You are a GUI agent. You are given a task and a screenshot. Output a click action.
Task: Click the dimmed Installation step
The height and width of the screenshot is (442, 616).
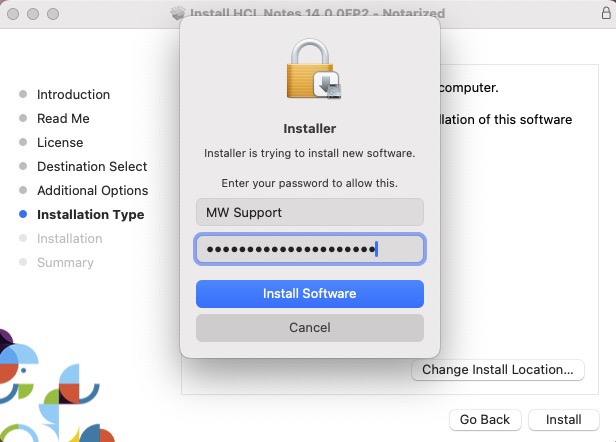click(69, 239)
